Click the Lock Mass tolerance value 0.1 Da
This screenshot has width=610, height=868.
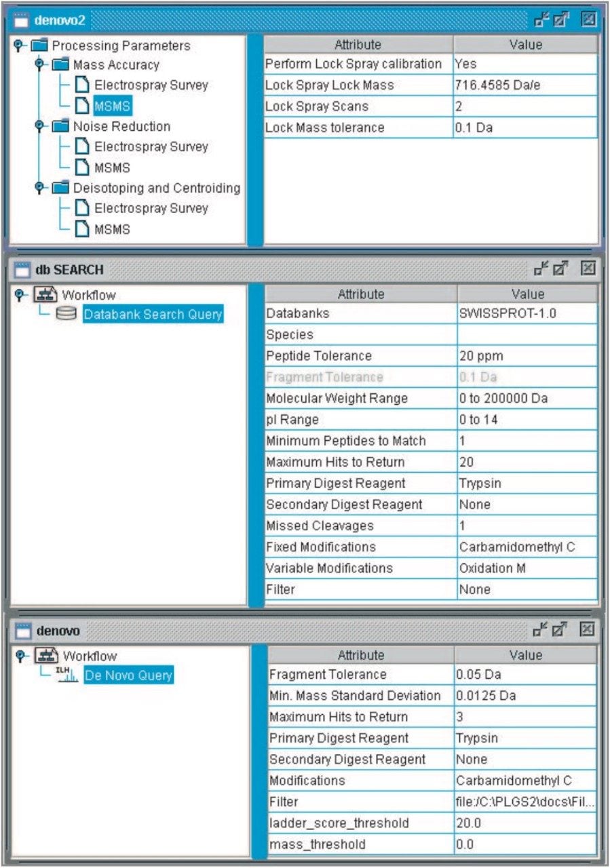tap(526, 127)
